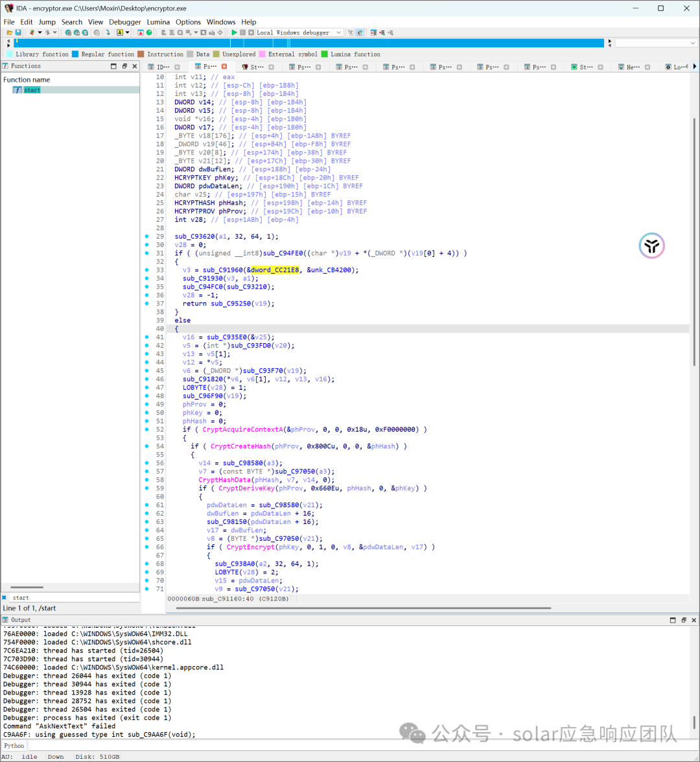Screen dimensions: 700x762
Task: Expand the tab overflow arrow at right
Action: click(695, 67)
